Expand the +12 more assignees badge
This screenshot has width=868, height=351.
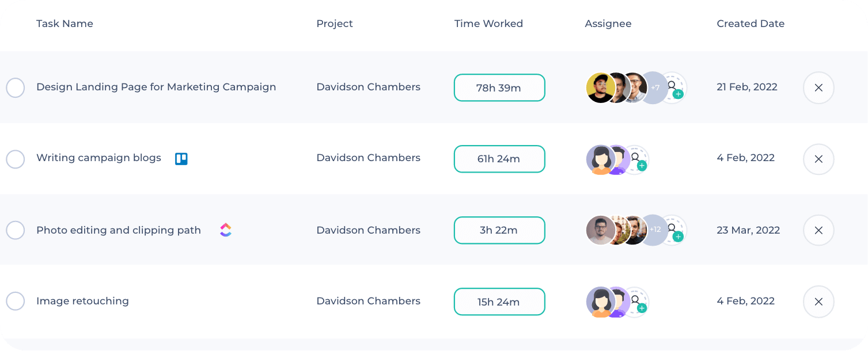[x=654, y=230]
